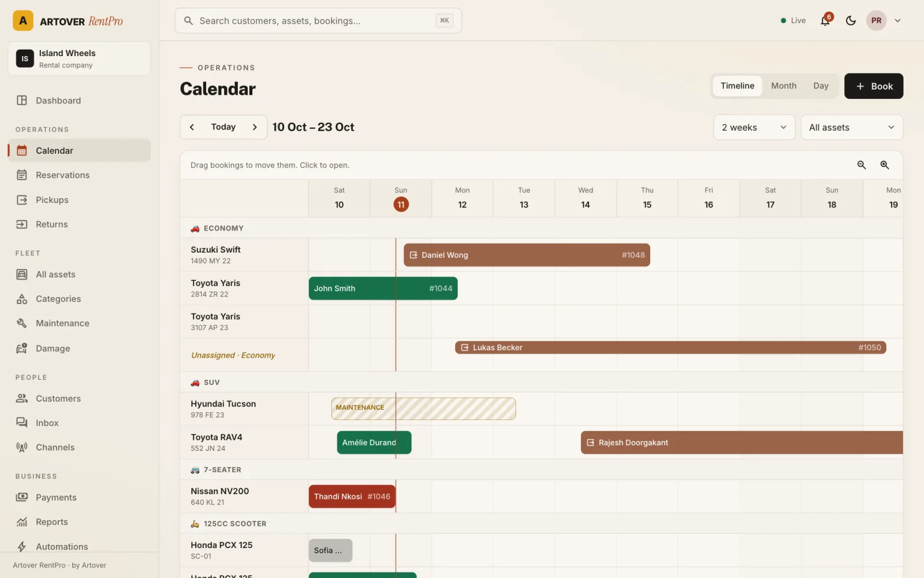Click the Inbox chat icon
924x578 pixels.
[22, 423]
